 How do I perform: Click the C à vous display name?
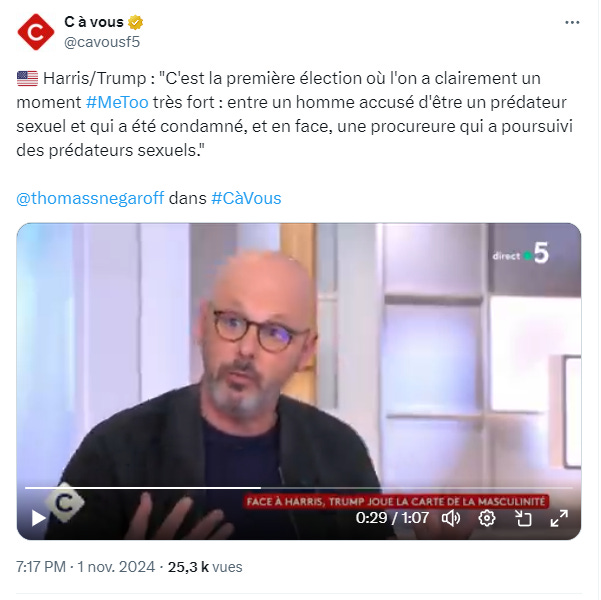[x=94, y=22]
